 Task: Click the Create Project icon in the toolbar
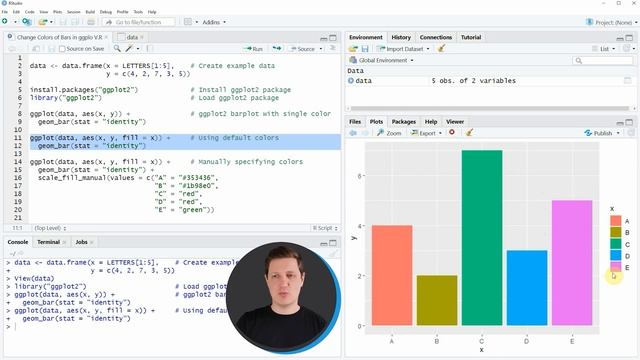tap(27, 22)
